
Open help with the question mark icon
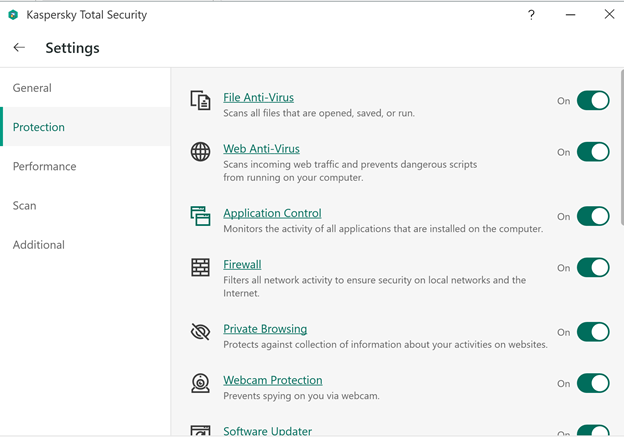pos(531,15)
